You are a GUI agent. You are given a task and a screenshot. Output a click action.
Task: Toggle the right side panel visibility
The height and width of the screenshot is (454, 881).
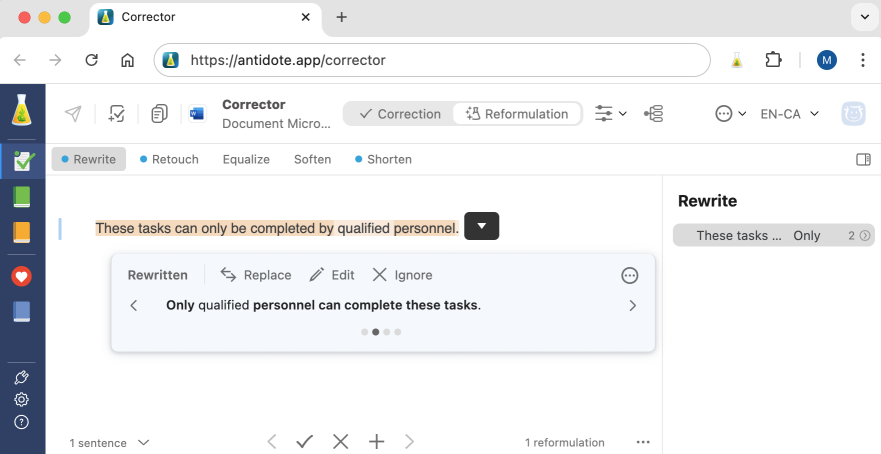(x=864, y=160)
